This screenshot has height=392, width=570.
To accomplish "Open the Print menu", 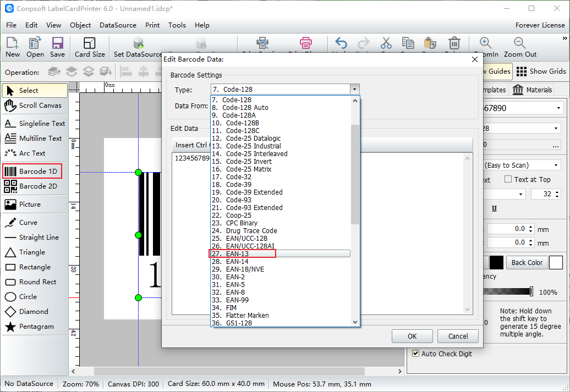I will (x=152, y=25).
